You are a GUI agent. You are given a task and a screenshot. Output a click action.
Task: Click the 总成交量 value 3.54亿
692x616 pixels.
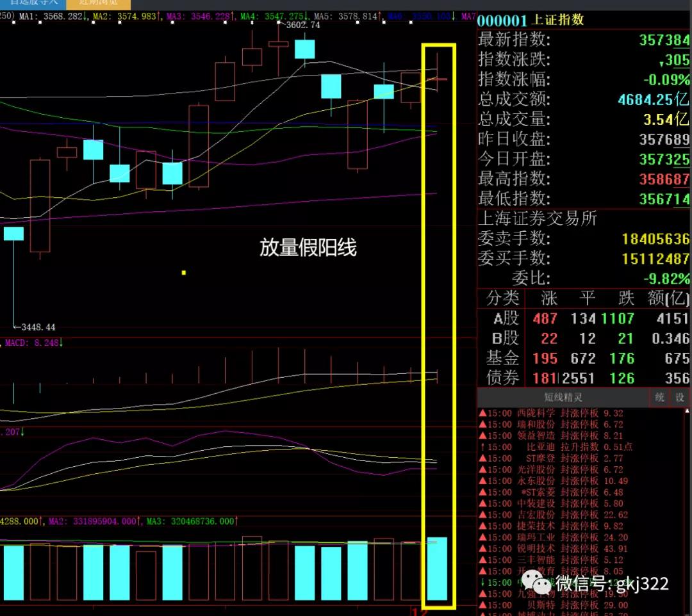pos(666,120)
